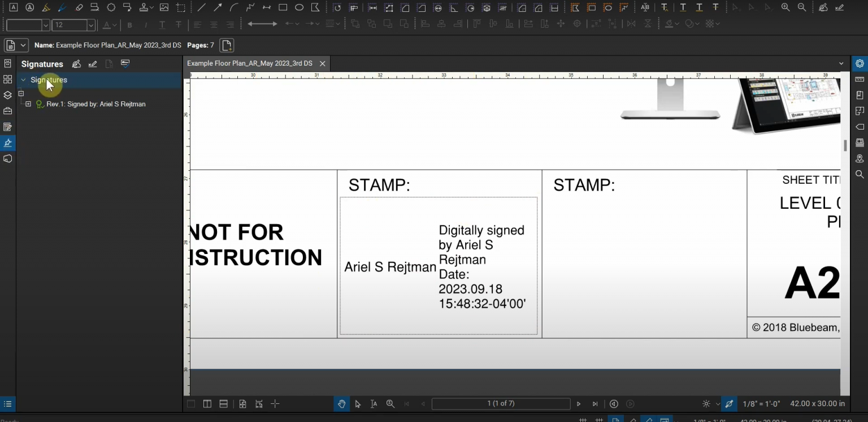
Task: Toggle bold text formatting
Action: 129,25
